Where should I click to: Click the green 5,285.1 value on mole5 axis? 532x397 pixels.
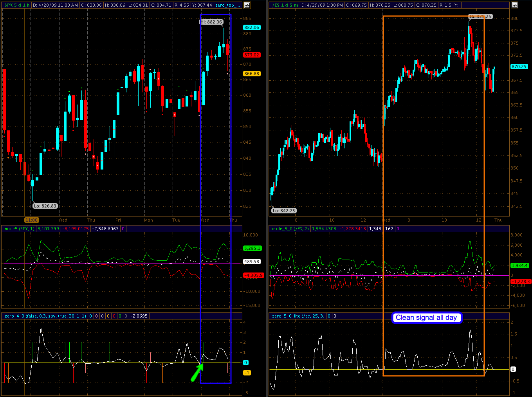[x=252, y=248]
